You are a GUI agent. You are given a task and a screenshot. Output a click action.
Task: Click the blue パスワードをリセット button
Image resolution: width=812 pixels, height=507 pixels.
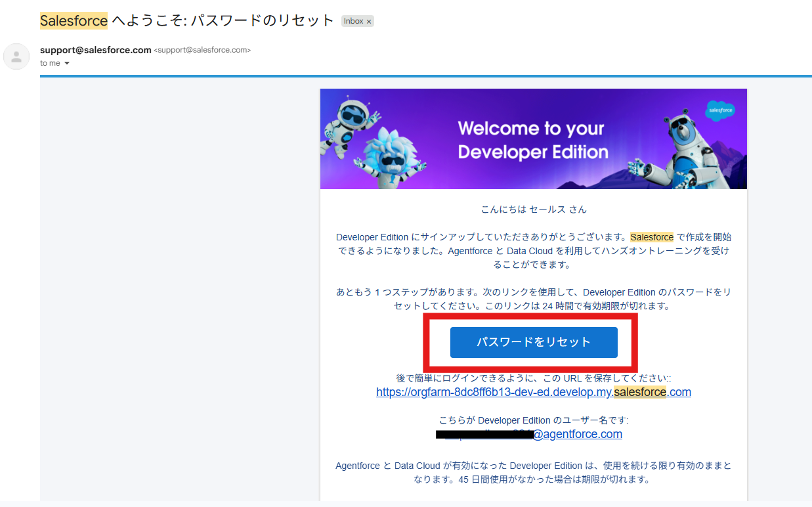coord(534,342)
